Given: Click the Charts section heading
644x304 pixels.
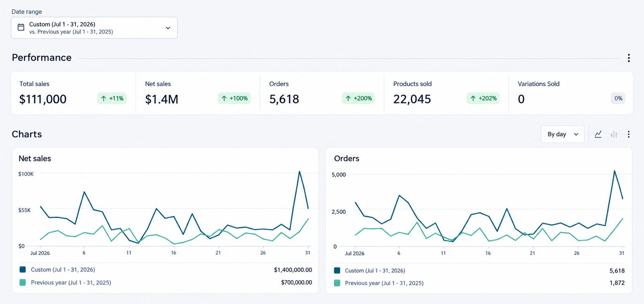Looking at the screenshot, I should pos(27,134).
